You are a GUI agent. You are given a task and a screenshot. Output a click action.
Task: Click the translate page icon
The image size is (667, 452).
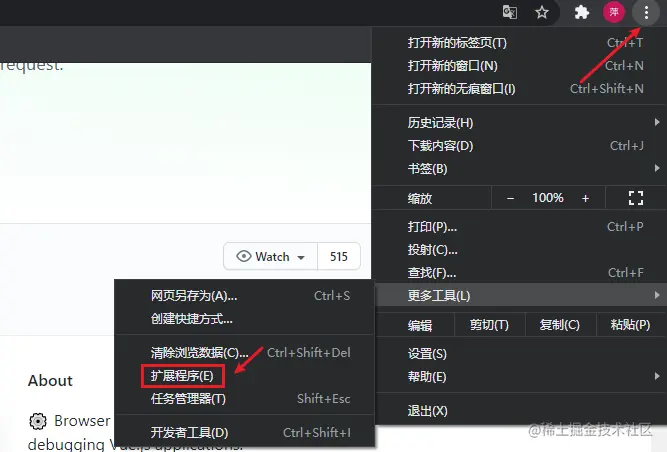coord(510,12)
